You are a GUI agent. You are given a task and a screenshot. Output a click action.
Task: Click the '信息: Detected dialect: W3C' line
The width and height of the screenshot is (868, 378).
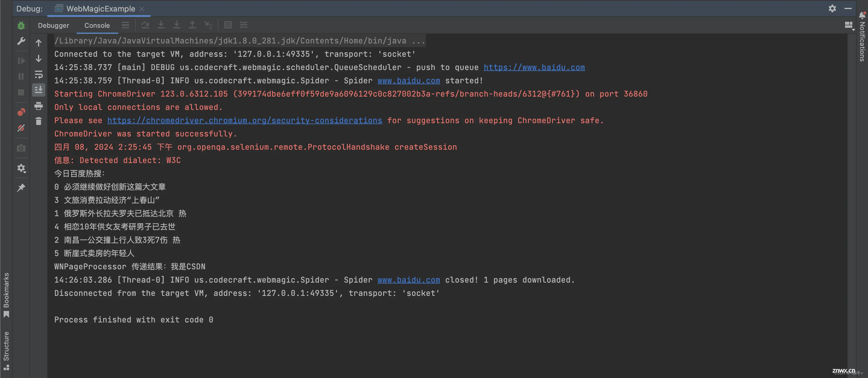[x=117, y=161]
